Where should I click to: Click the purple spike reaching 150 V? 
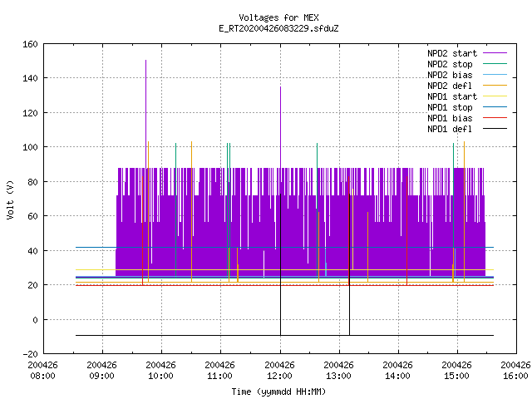146,114
